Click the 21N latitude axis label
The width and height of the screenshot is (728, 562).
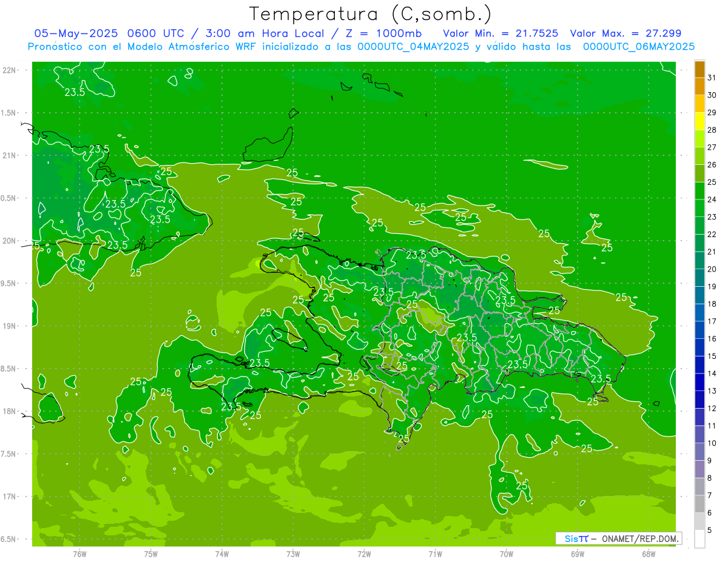point(10,155)
